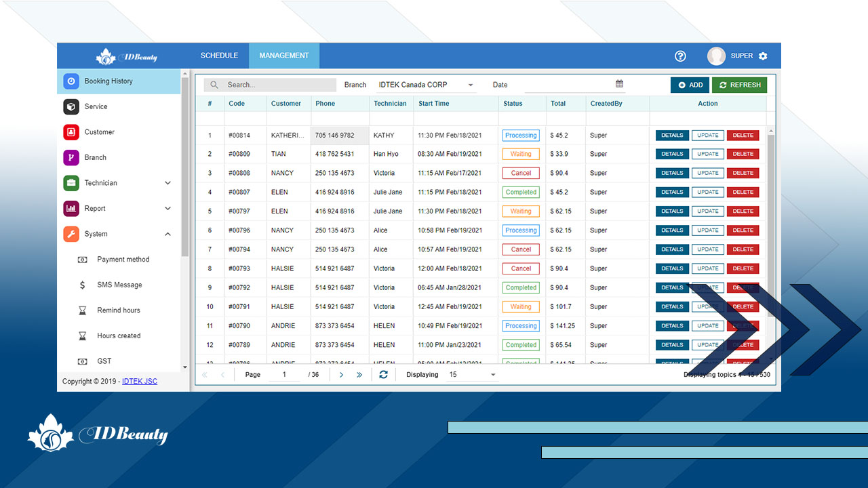Select the SMS Message menu item
Image resolution: width=868 pixels, height=488 pixels.
point(119,285)
